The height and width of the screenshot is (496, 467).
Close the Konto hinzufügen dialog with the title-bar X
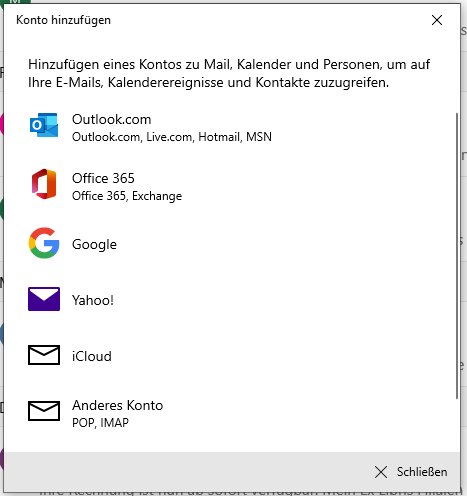point(437,20)
